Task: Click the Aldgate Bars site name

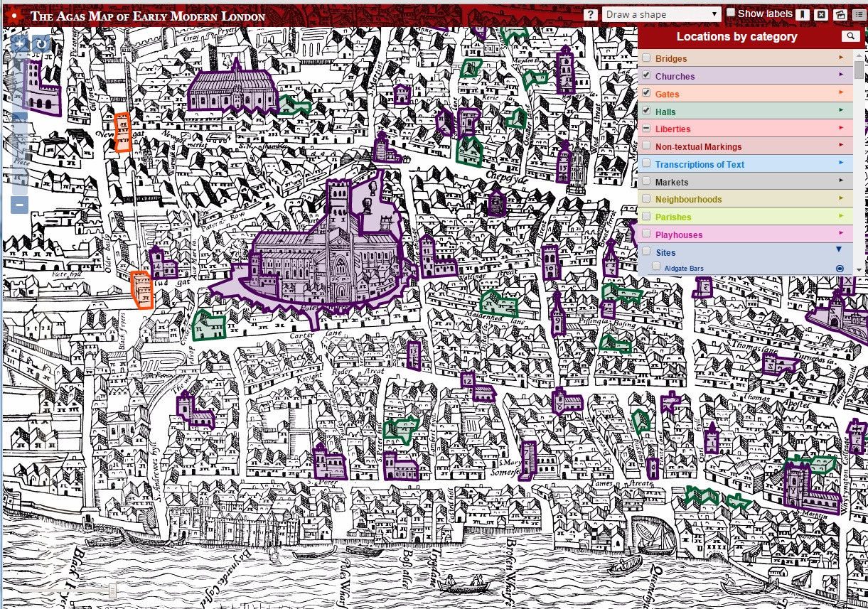Action: (684, 269)
